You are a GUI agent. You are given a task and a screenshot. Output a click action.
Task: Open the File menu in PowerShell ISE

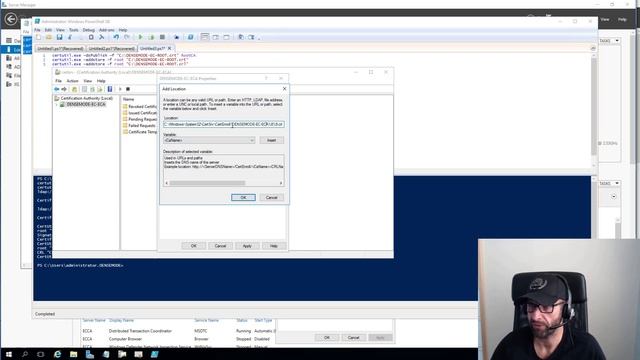[37, 30]
